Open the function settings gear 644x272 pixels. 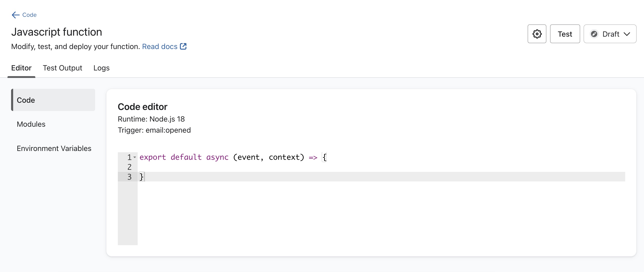coord(537,34)
